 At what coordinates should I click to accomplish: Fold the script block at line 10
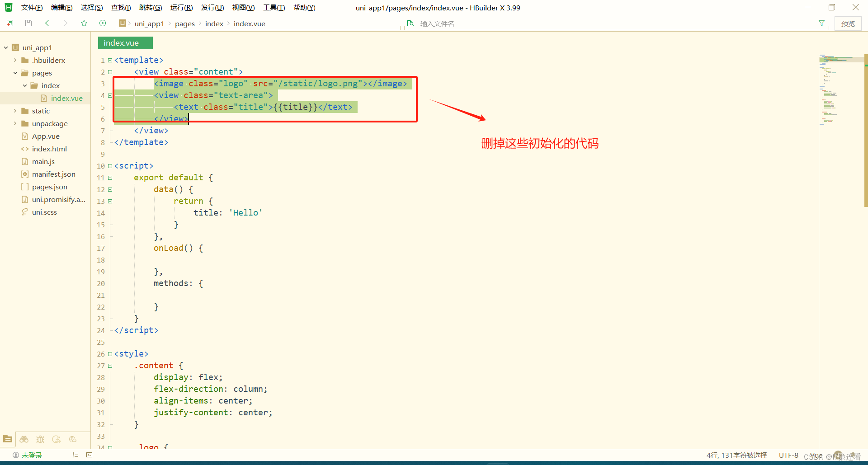[110, 166]
